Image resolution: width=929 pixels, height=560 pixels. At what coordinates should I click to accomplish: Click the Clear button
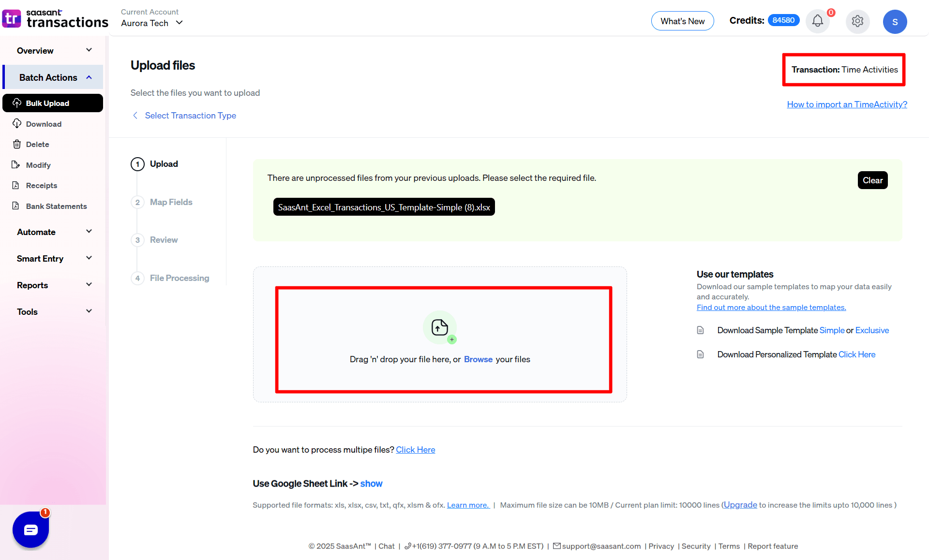[x=872, y=180]
